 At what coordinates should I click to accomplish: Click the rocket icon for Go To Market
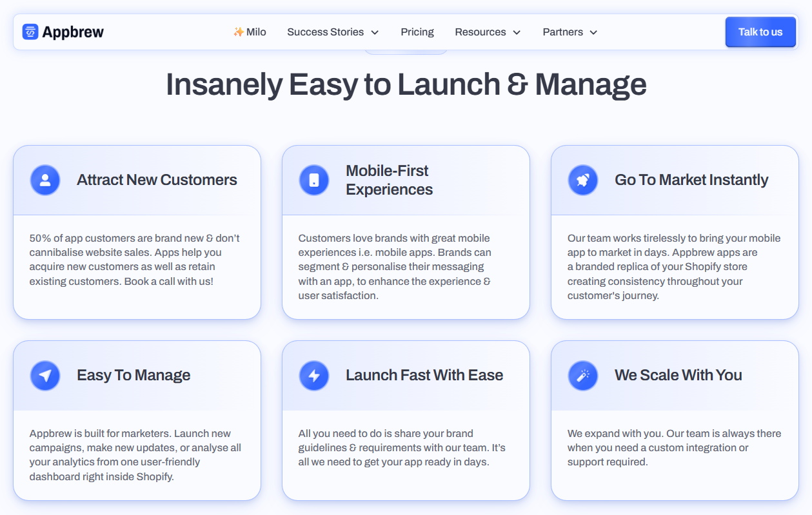pyautogui.click(x=583, y=180)
